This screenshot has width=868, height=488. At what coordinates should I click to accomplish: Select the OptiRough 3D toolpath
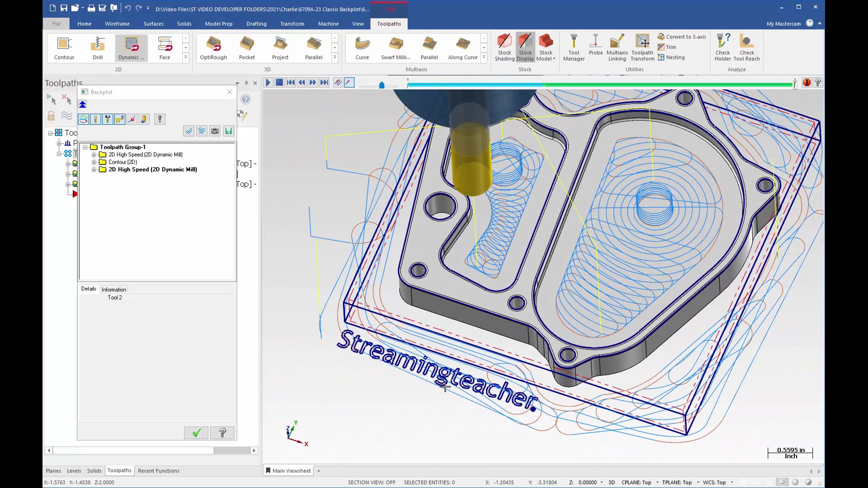coord(213,48)
